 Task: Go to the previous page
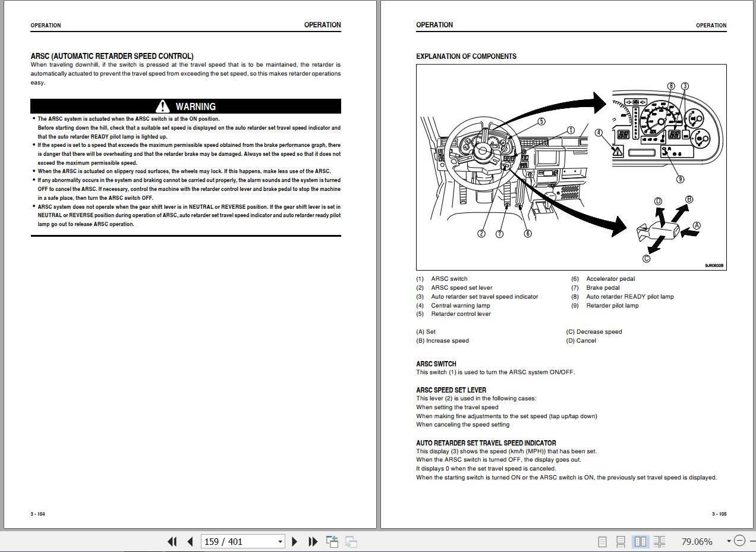tap(190, 541)
